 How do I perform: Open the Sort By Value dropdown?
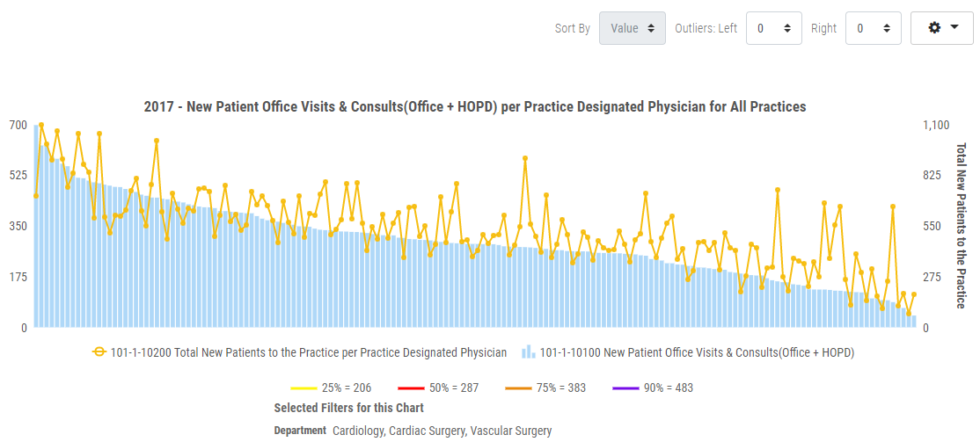[632, 28]
